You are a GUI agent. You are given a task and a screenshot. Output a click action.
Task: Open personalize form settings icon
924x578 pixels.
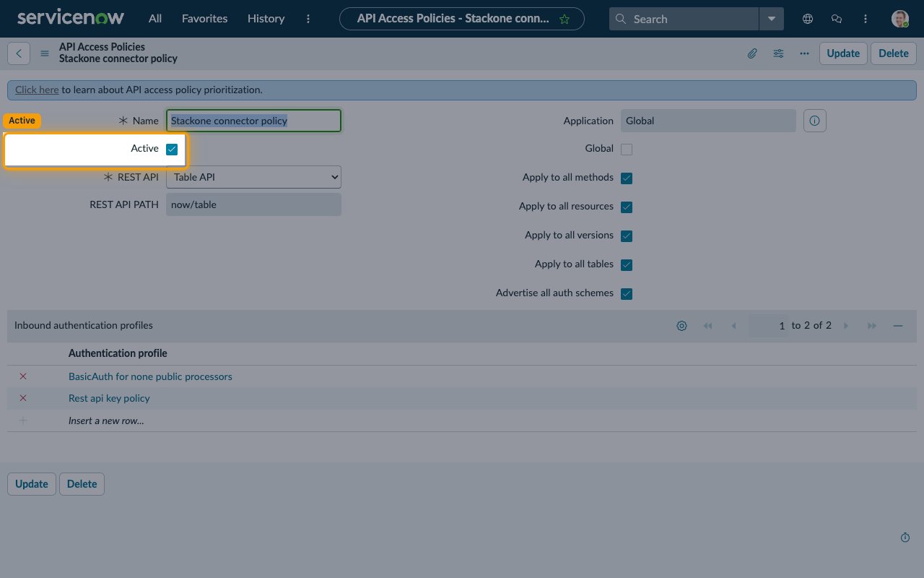[x=778, y=53]
